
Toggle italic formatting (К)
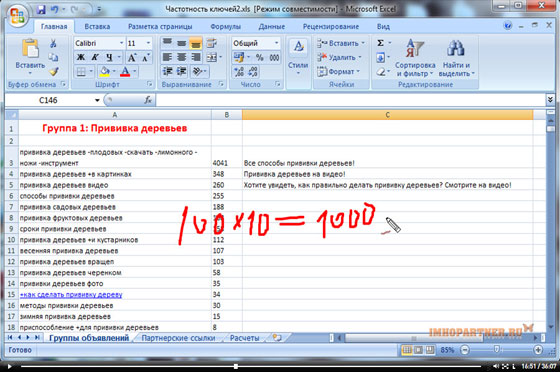(95, 57)
